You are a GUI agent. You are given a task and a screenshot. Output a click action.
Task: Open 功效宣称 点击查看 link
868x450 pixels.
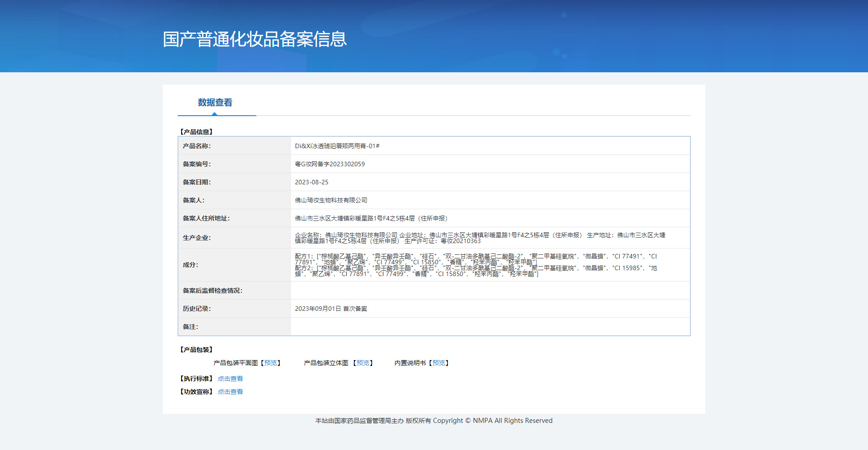(231, 392)
